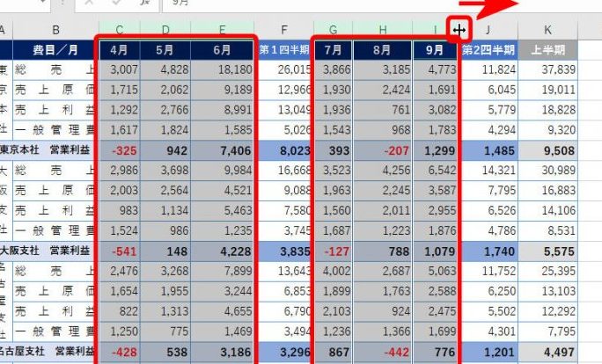The width and height of the screenshot is (602, 364).
Task: Select column J header
Action: click(x=488, y=30)
